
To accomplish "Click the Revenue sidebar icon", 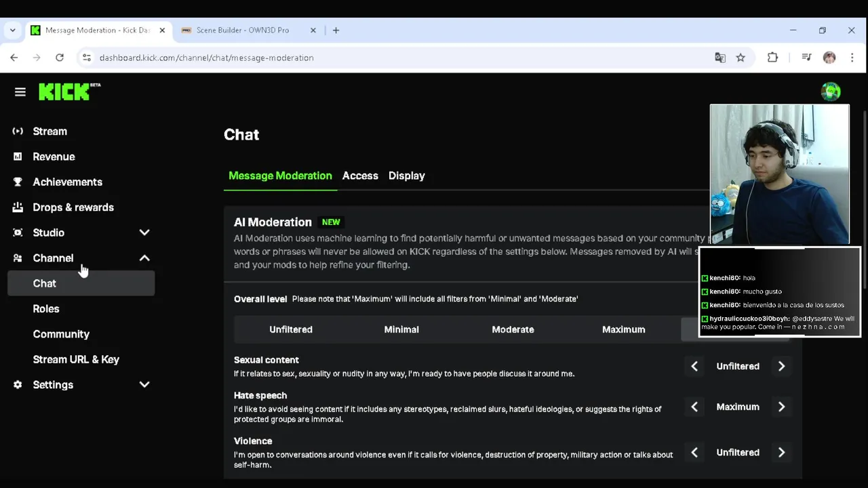I will (x=18, y=157).
